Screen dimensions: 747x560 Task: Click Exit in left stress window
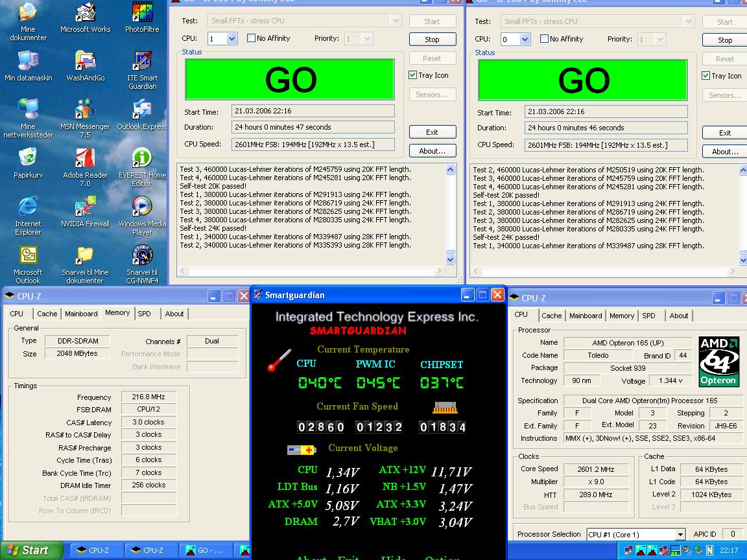tap(432, 132)
